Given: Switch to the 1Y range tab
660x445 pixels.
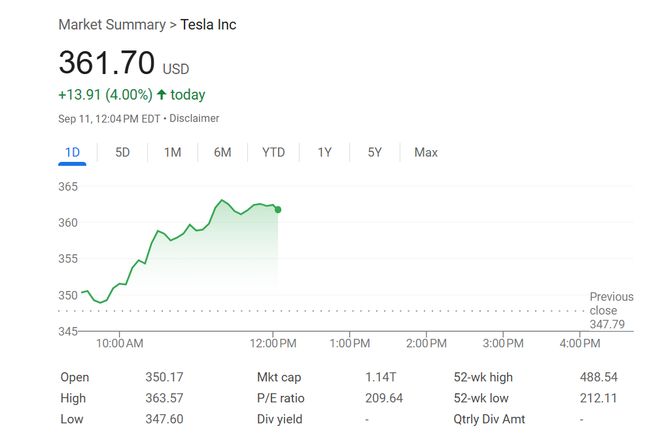Looking at the screenshot, I should 324,152.
